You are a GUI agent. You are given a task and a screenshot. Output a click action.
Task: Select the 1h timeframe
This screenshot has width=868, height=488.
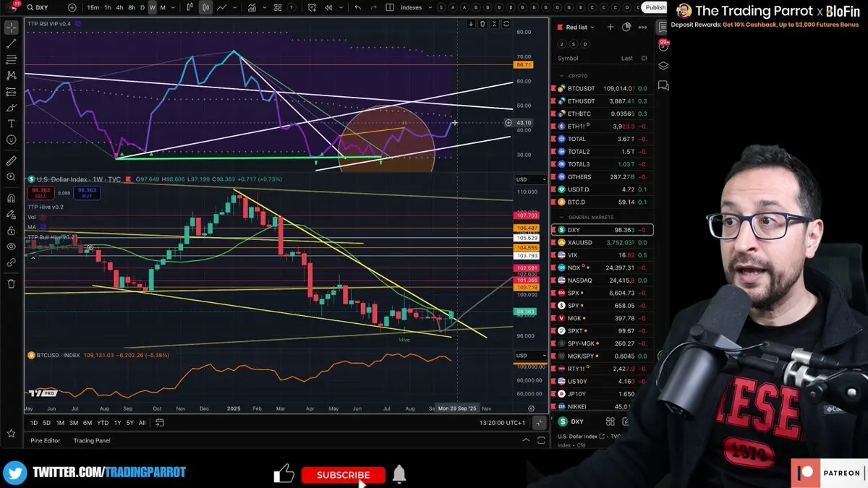point(108,7)
